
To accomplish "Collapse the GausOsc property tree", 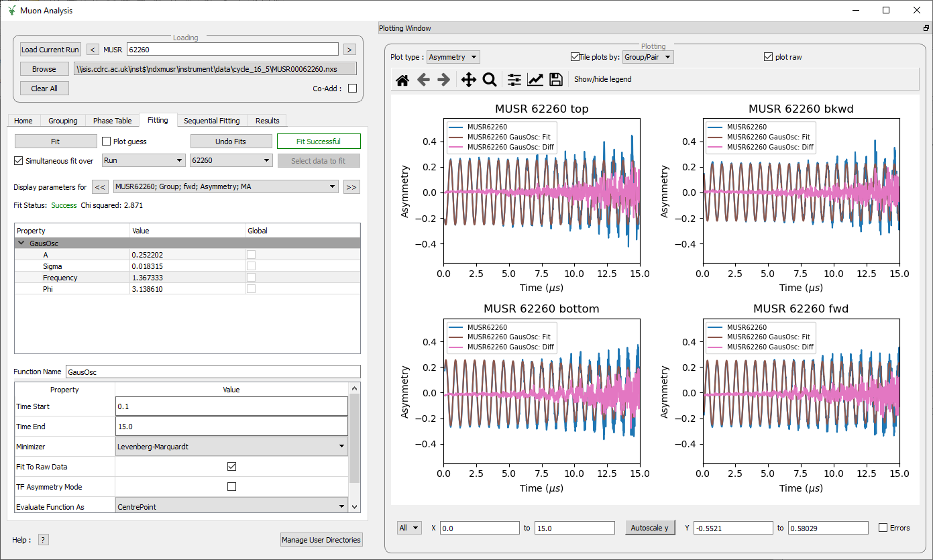I will point(21,243).
